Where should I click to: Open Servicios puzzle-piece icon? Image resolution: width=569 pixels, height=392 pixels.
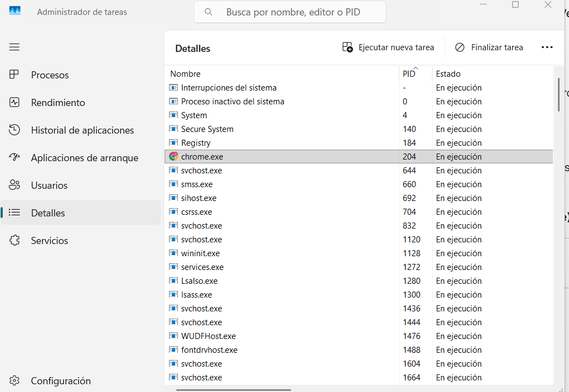pyautogui.click(x=14, y=240)
